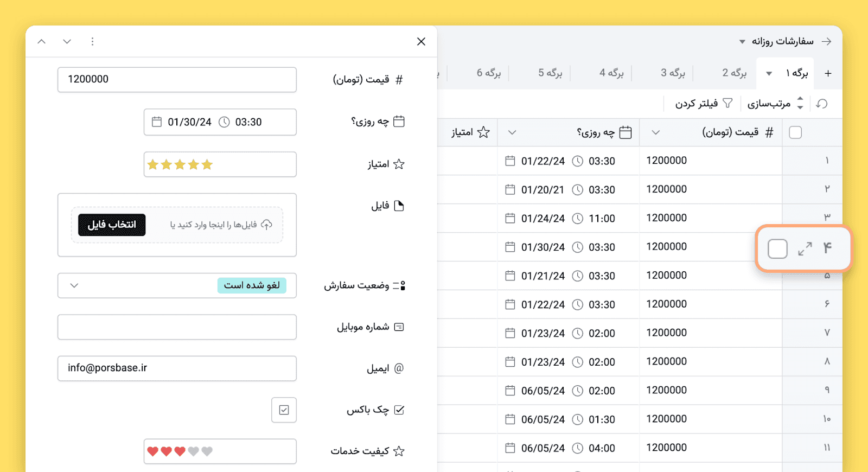The width and height of the screenshot is (868, 472).
Task: Expand the قیمت (تومان) column header menu
Action: (655, 132)
